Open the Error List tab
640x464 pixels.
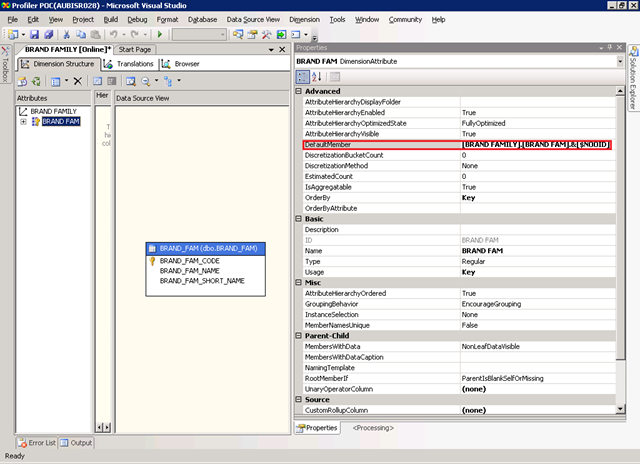click(37, 443)
